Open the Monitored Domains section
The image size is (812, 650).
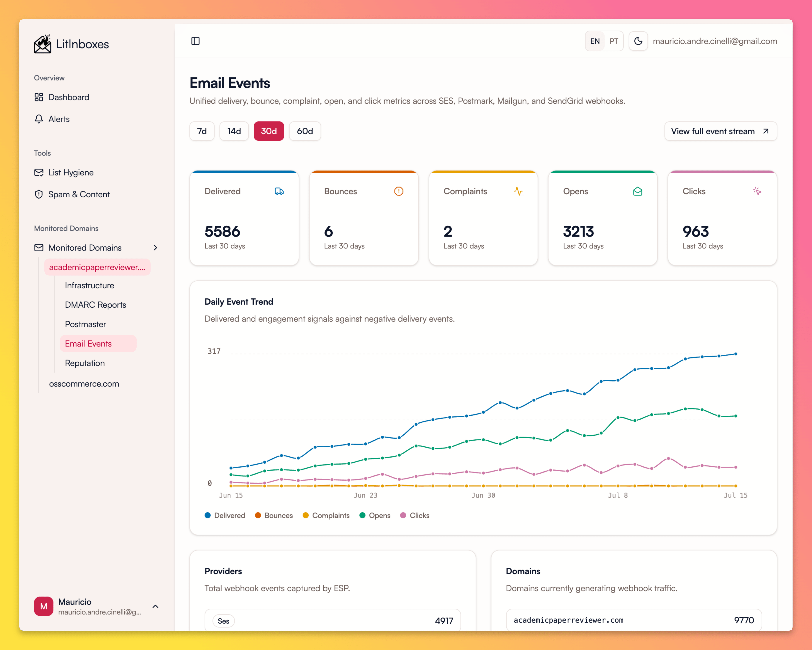85,248
